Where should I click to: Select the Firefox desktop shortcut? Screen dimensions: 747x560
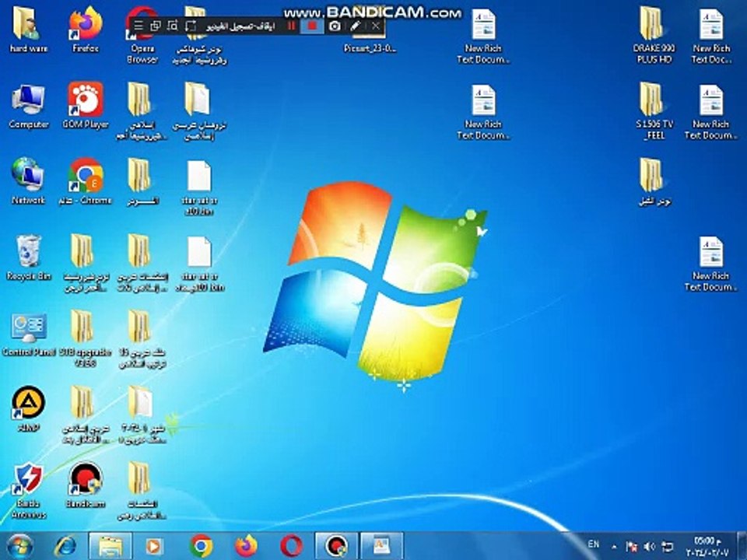pos(86,30)
